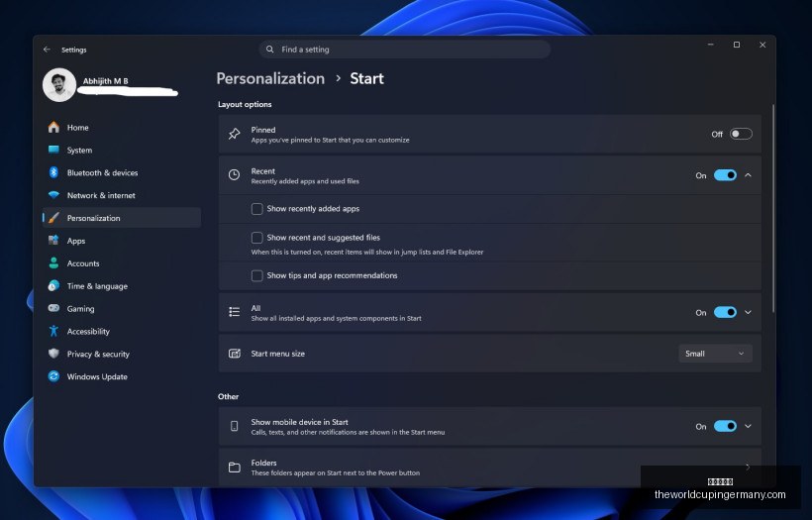Screen dimensions: 812x520
Task: Check Show recently added apps
Action: coord(256,209)
